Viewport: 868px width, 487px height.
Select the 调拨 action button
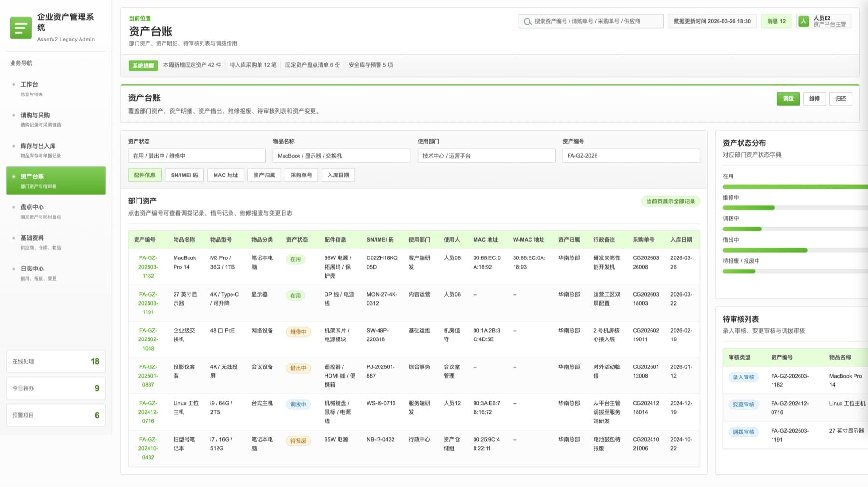point(788,99)
